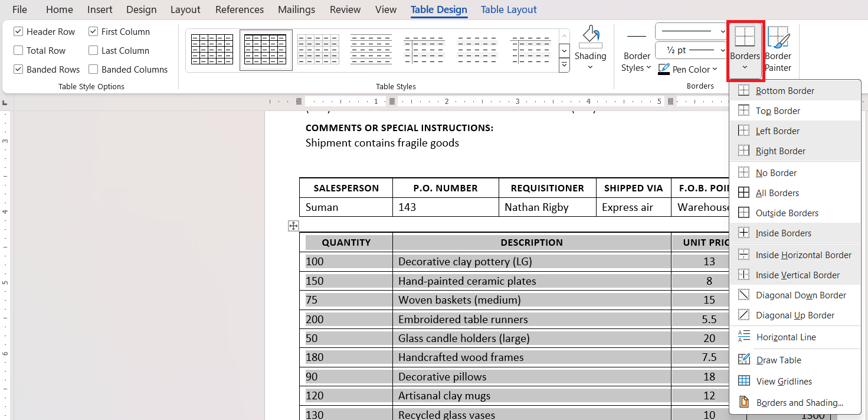
Task: Choose View Gridlines from menu
Action: pyautogui.click(x=795, y=382)
